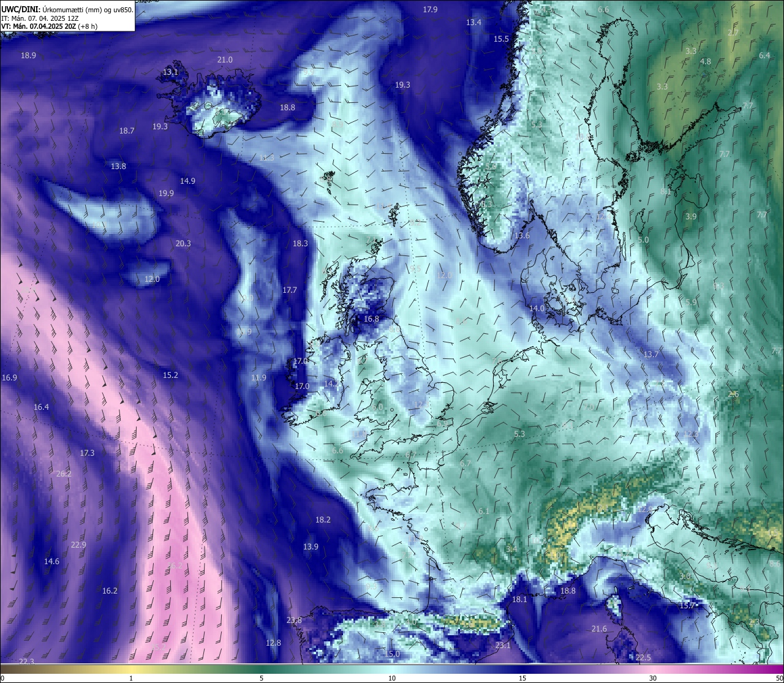Click the 23.8 value off northwest Spain
This screenshot has height=683, width=784.
click(x=294, y=620)
